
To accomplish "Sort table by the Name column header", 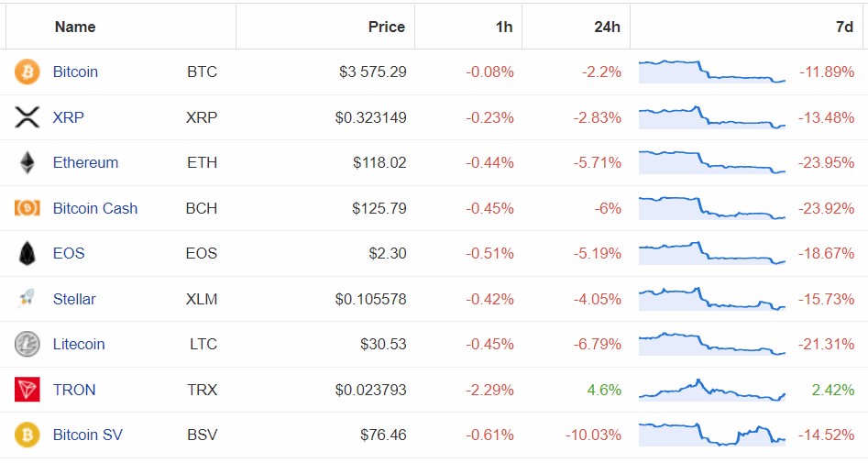I will click(x=75, y=27).
